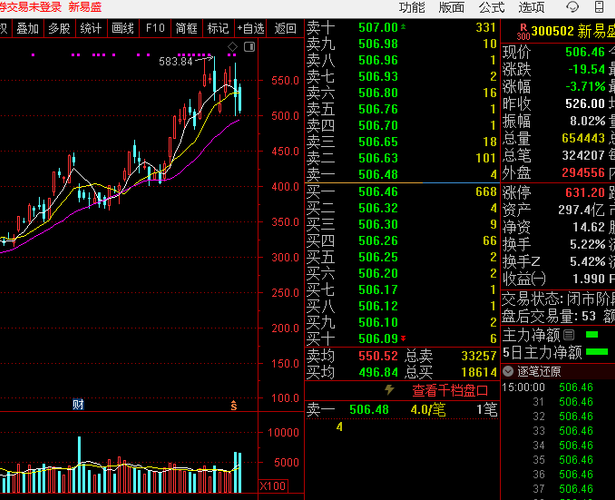This screenshot has width=615, height=500.
Task: Click the list icon beside 主力净额
Action: pos(569,335)
